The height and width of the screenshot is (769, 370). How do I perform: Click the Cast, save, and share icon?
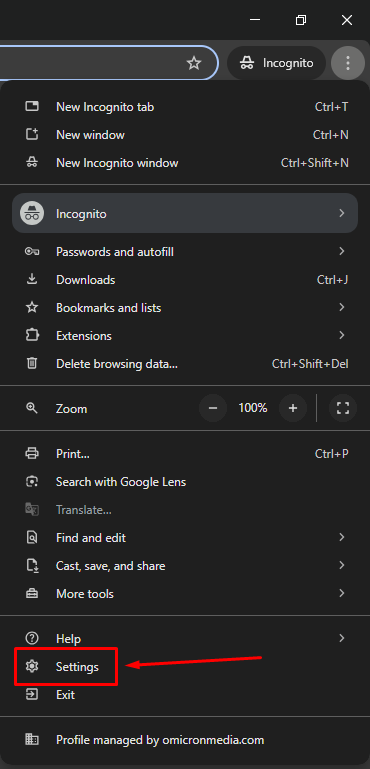32,565
